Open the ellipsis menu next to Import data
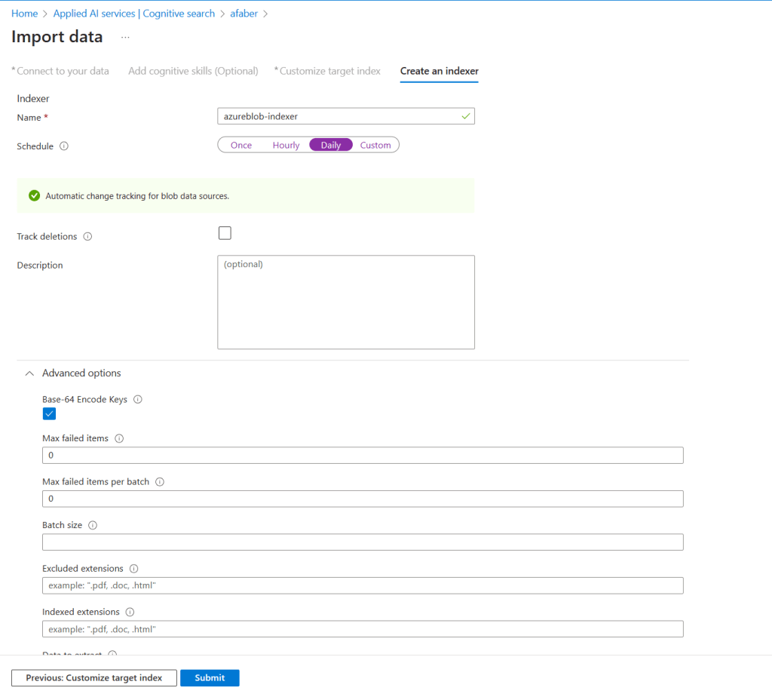772x700 pixels. point(125,37)
